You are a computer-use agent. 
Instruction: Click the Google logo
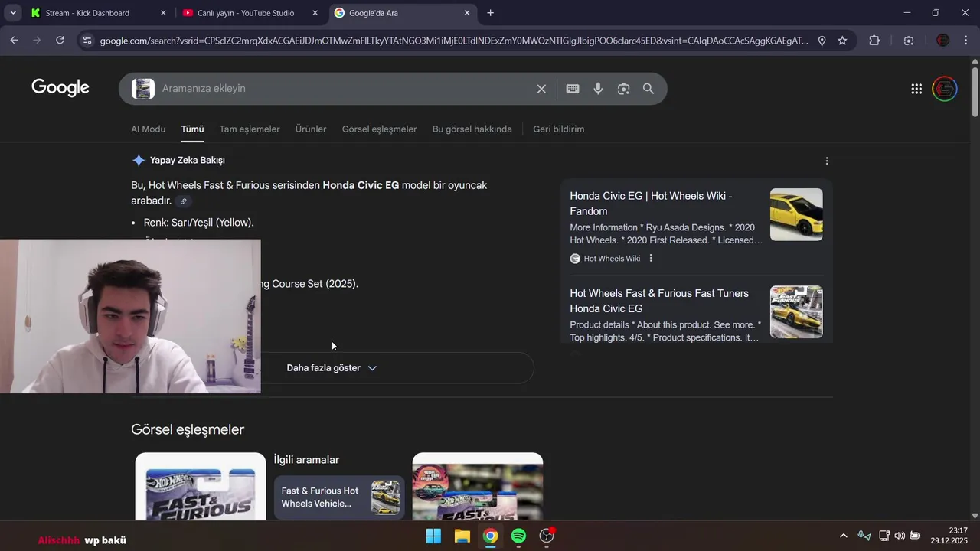click(60, 88)
